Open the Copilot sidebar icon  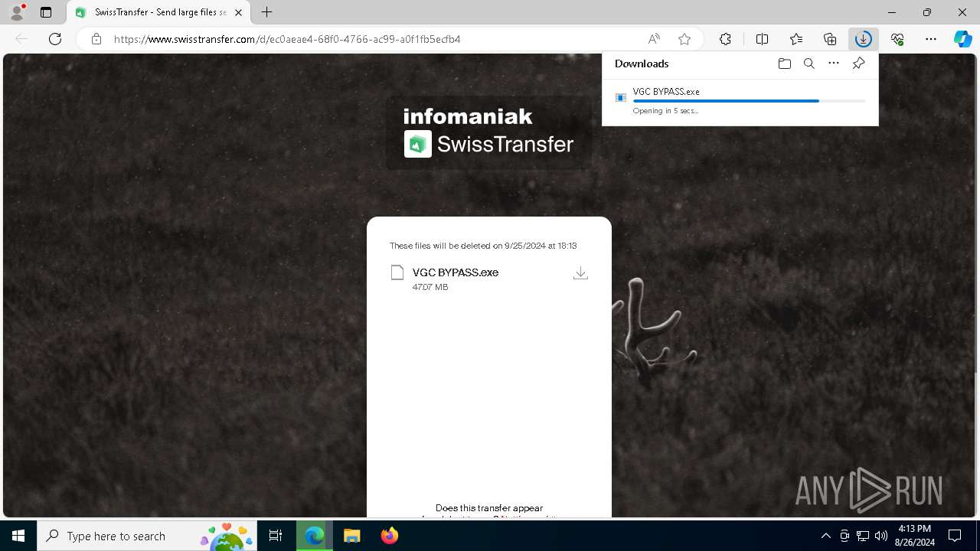(x=963, y=39)
